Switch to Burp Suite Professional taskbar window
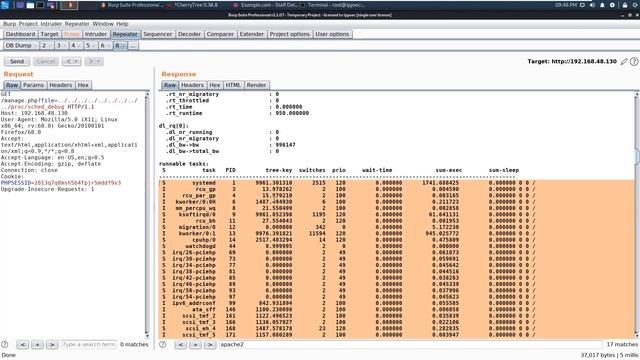Image resolution: width=640 pixels, height=360 pixels. tap(131, 5)
